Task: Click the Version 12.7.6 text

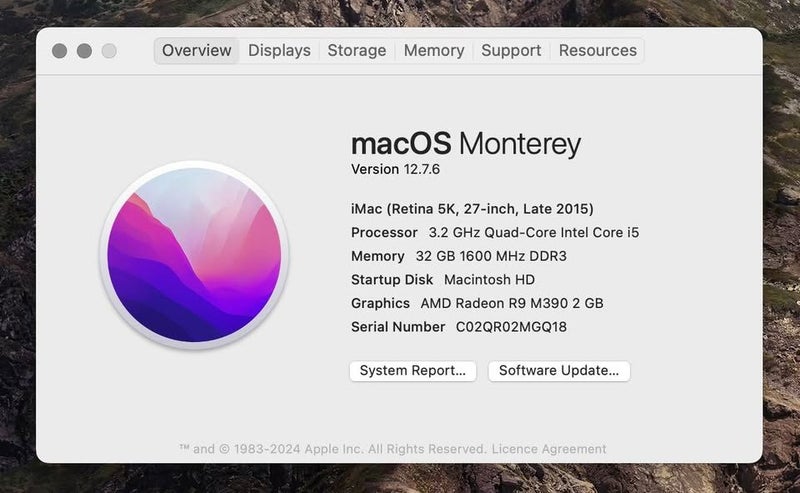Action: 395,169
